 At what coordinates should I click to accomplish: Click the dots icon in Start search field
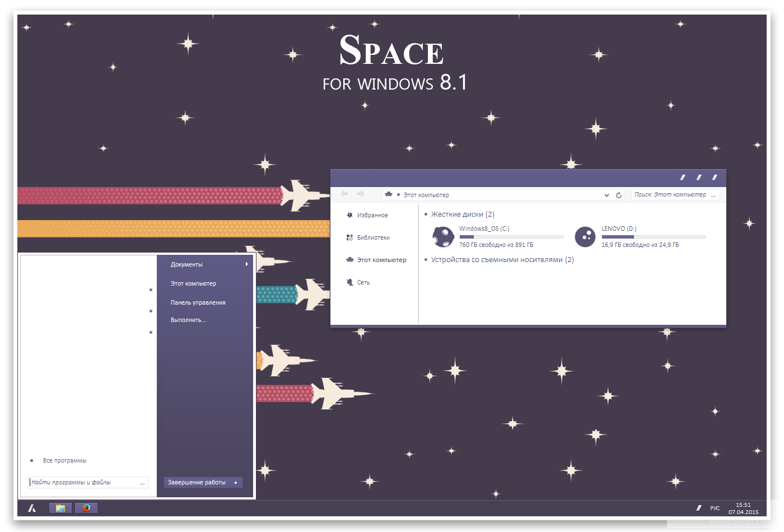click(142, 483)
